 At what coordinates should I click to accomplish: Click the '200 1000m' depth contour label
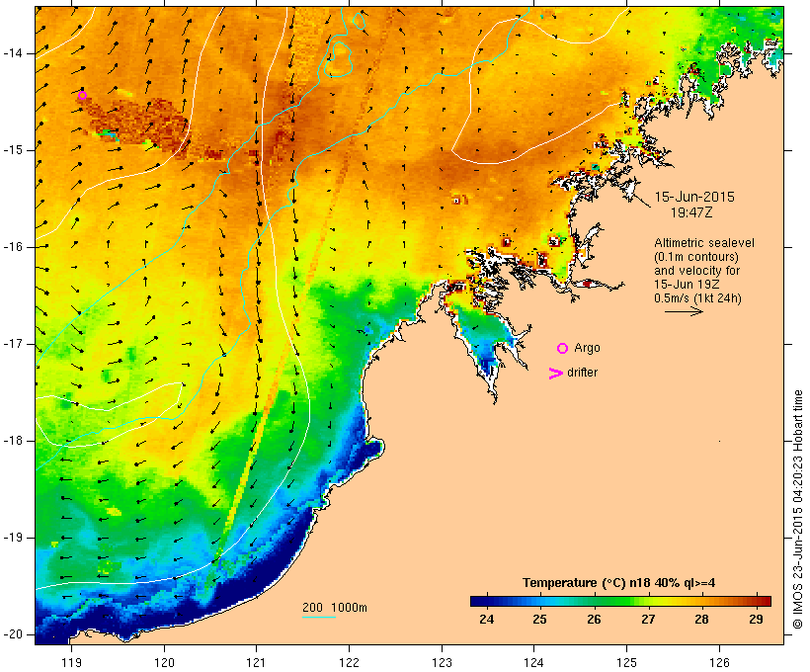pyautogui.click(x=335, y=608)
